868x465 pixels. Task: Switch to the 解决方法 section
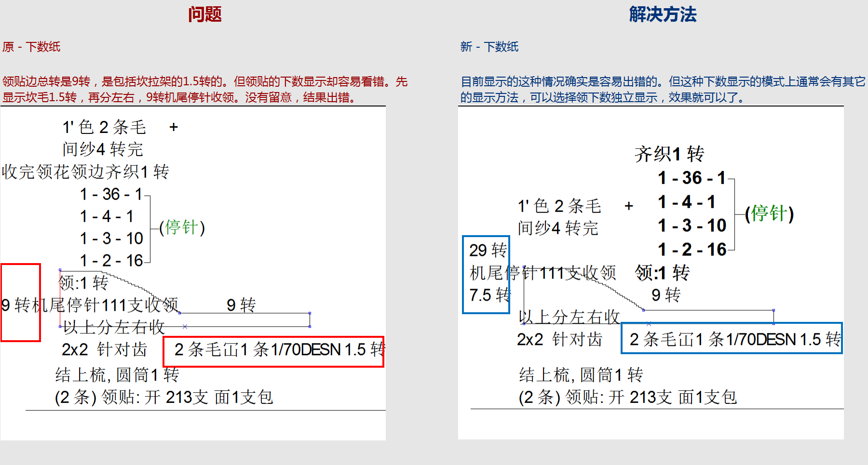point(662,15)
